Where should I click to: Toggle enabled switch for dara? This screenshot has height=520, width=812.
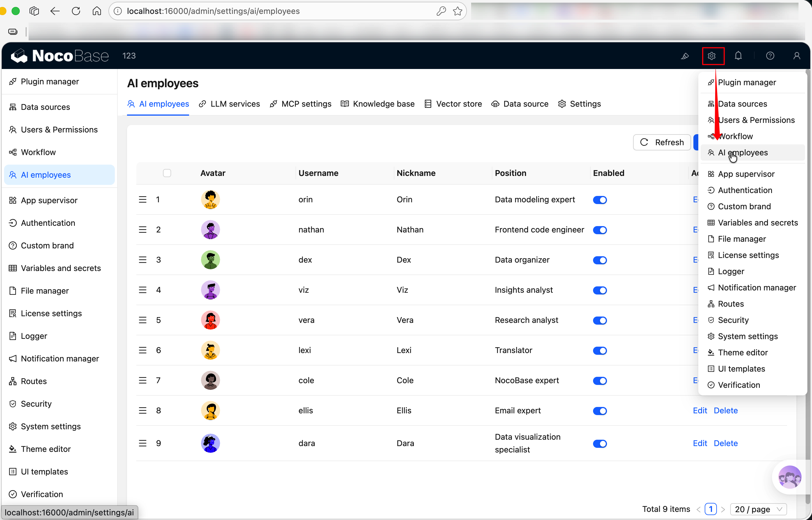(x=600, y=444)
